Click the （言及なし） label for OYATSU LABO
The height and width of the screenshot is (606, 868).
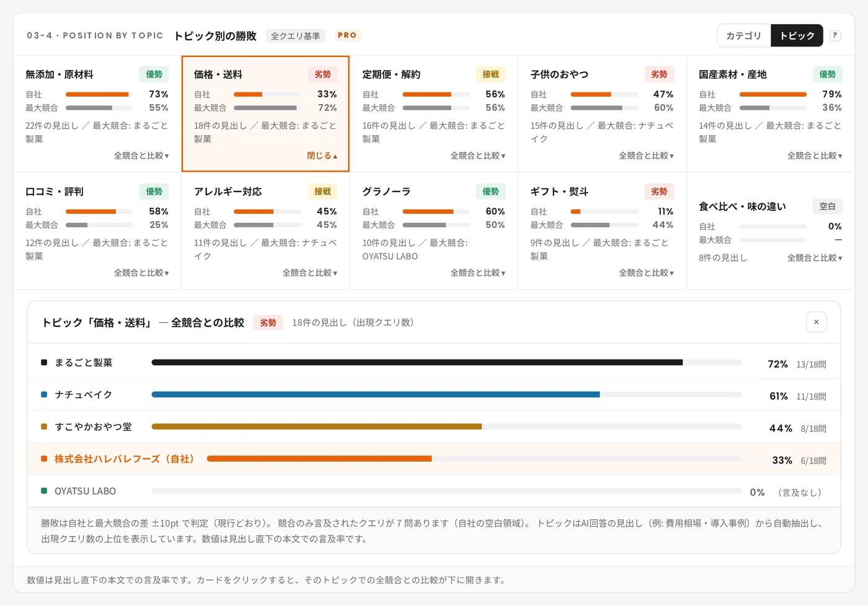pyautogui.click(x=800, y=493)
